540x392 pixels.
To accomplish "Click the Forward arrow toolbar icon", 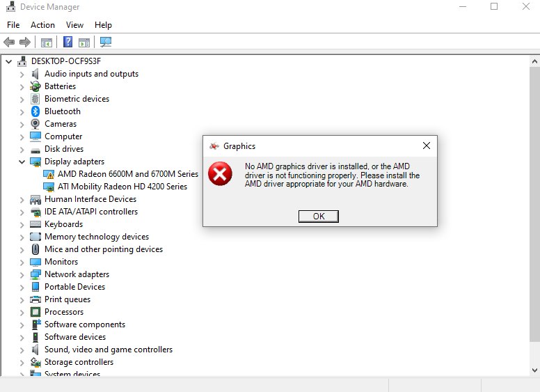I will 25,42.
